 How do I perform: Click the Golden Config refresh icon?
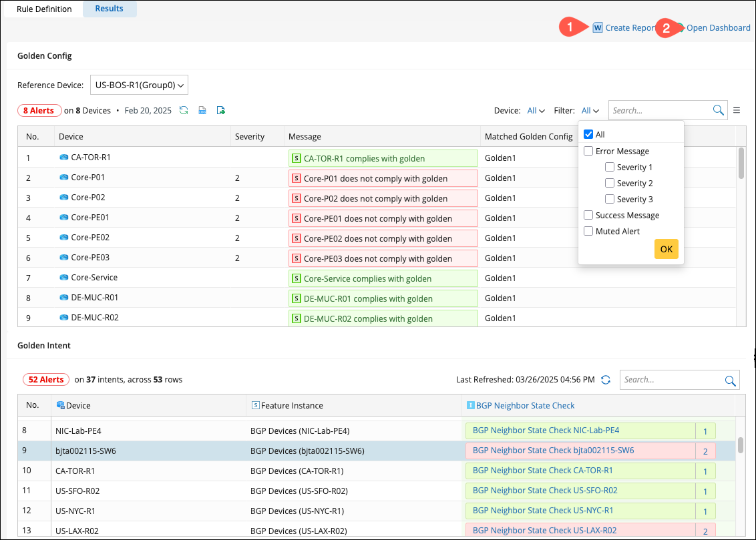pyautogui.click(x=184, y=110)
